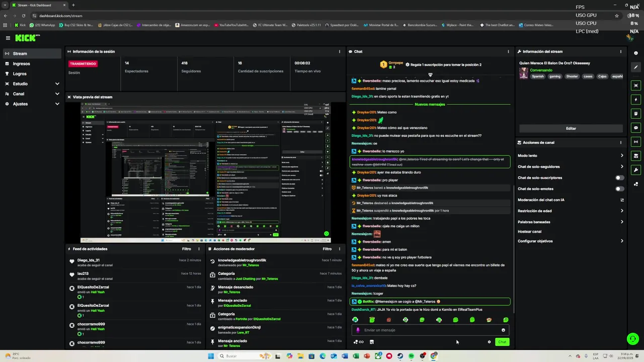Open Steam from the taskbar
Image resolution: width=644 pixels, height=362 pixels.
click(400, 356)
